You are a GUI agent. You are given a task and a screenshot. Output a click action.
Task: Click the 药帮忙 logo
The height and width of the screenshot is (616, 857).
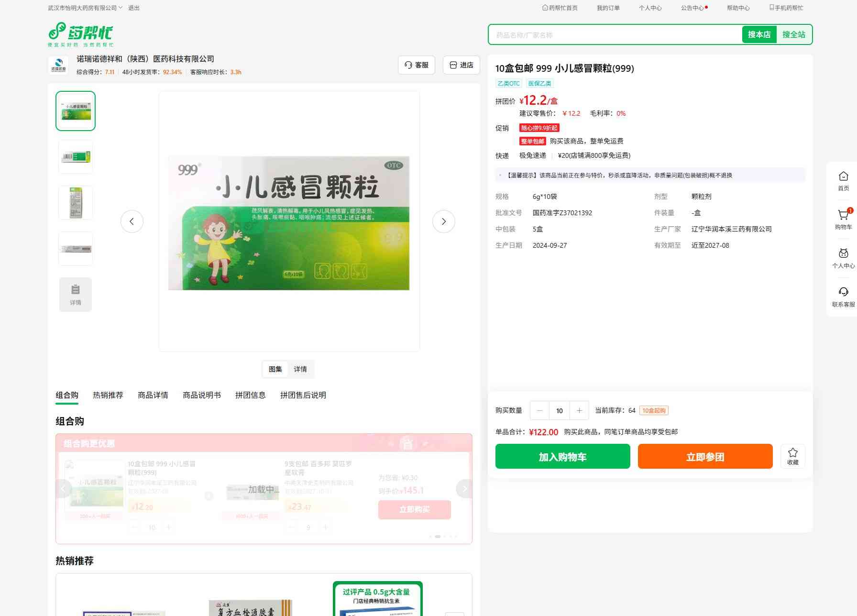coord(81,34)
